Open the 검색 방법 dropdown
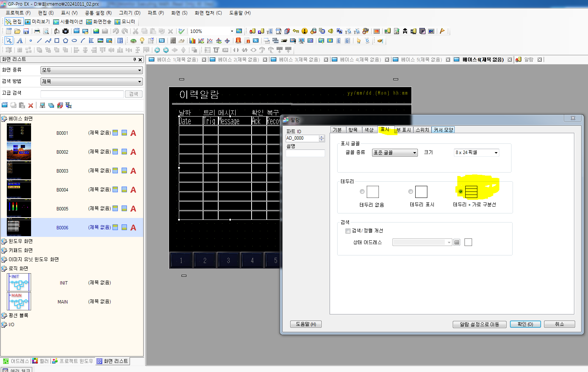 (x=91, y=81)
